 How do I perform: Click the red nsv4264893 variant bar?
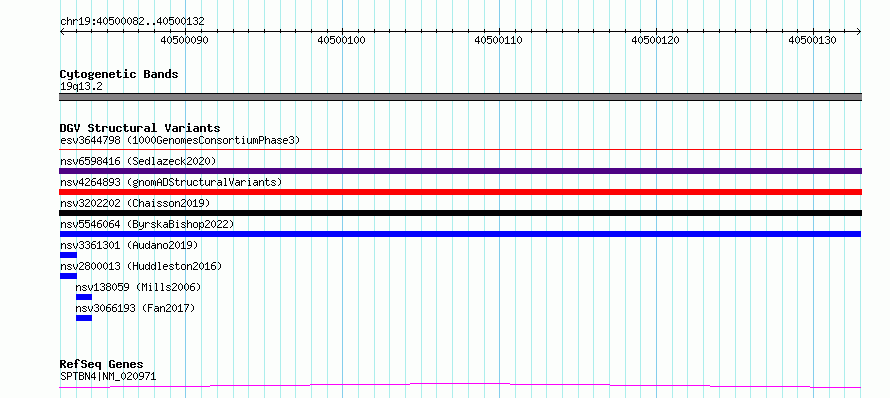tap(460, 192)
